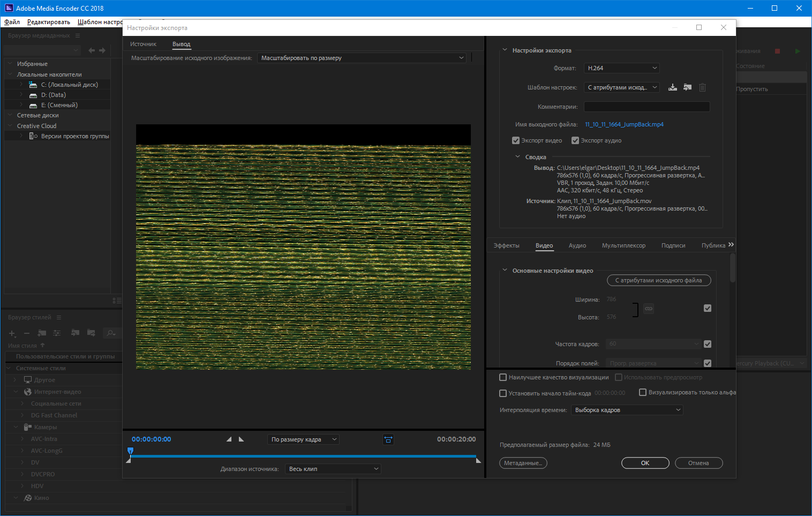Open the Интерполяция времени dropdown
The image size is (812, 516).
627,410
